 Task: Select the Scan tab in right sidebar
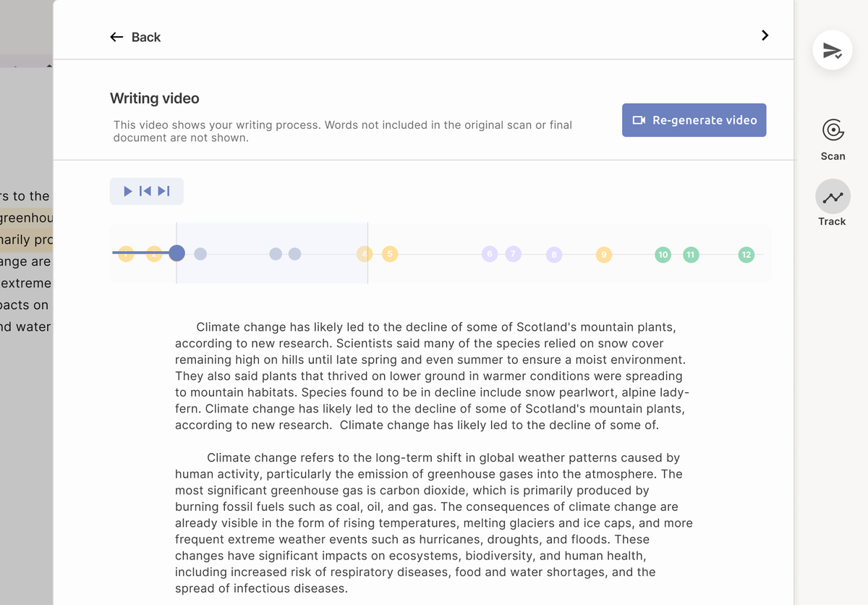tap(832, 139)
